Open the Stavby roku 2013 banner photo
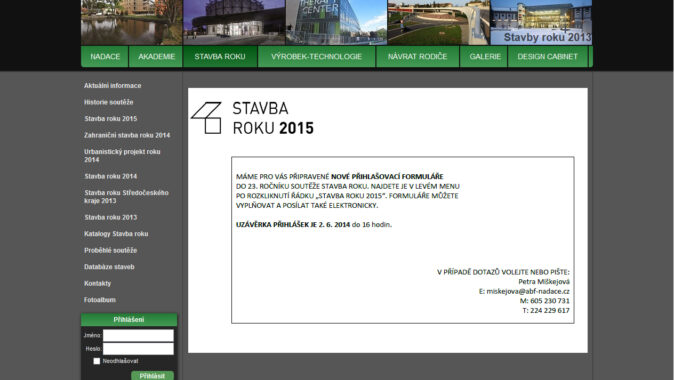Screen dimensions: 674x380 (x=541, y=22)
